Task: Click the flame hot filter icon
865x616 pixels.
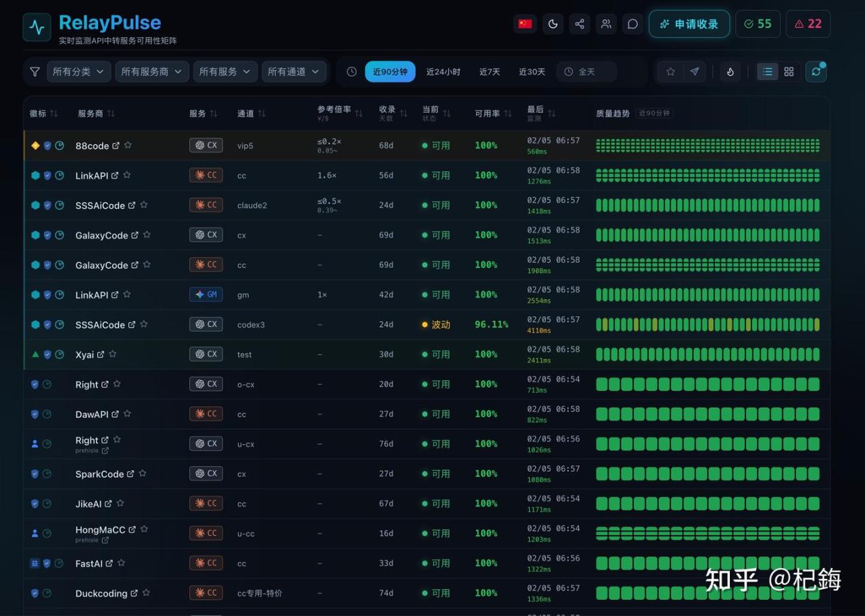Action: pyautogui.click(x=731, y=72)
